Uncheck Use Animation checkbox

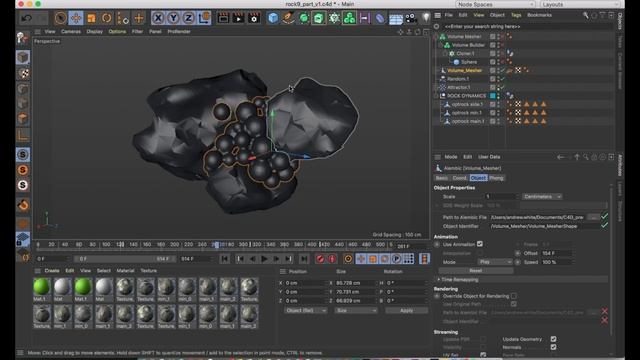click(480, 244)
